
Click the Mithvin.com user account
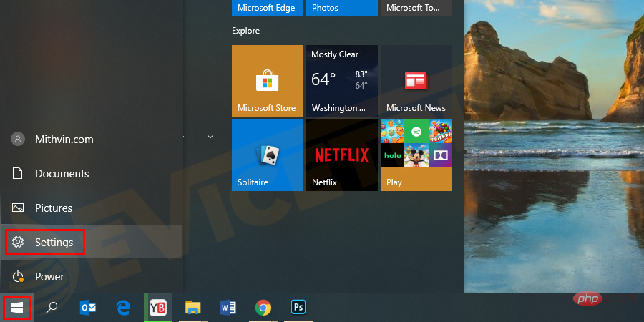pyautogui.click(x=64, y=140)
